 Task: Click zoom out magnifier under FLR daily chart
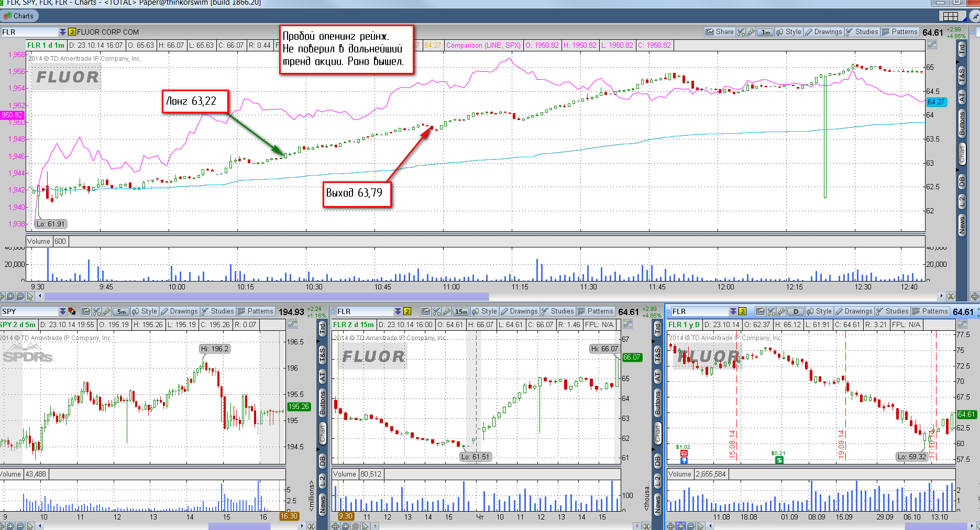point(690,526)
